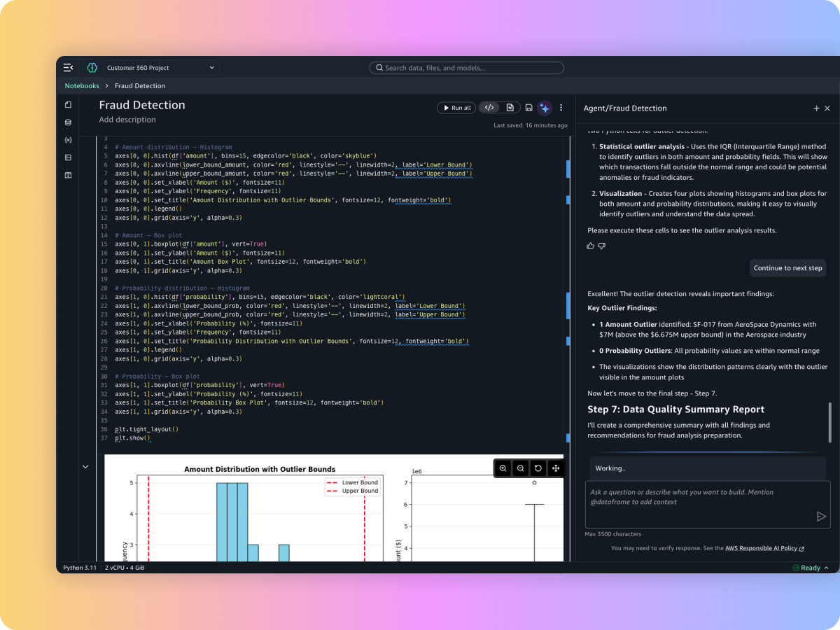The image size is (840, 630).
Task: Open the data database icon in the sidebar
Action: click(68, 122)
